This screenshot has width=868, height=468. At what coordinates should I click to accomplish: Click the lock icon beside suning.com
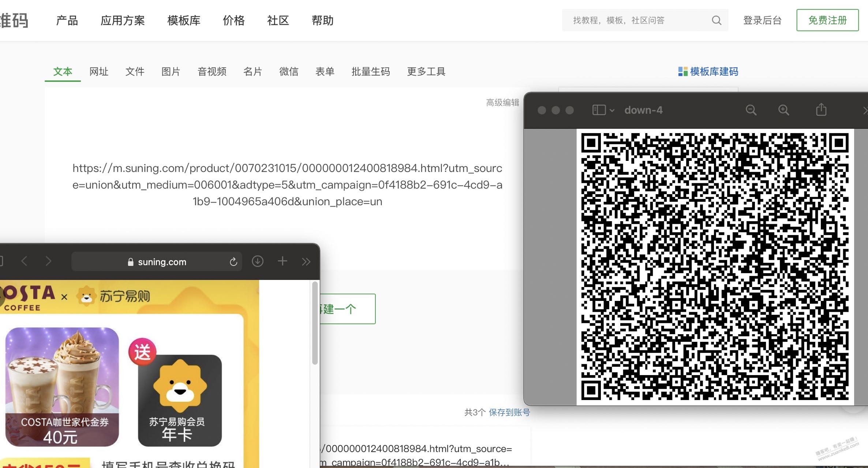[130, 262]
